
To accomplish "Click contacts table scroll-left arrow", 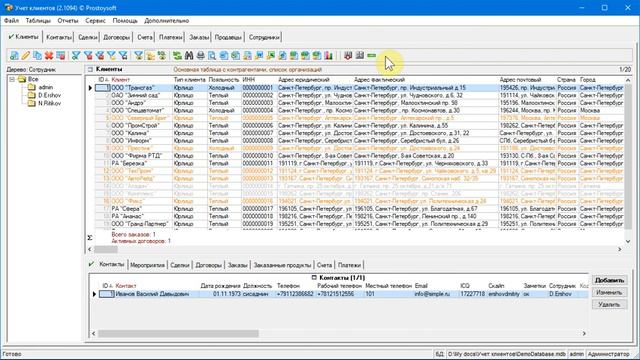I will pos(93,333).
